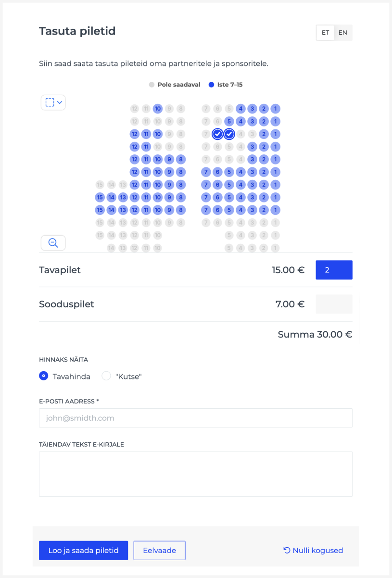Click the blue Iste 7–15 legend dot
Viewport: 392px width, 578px height.
211,85
